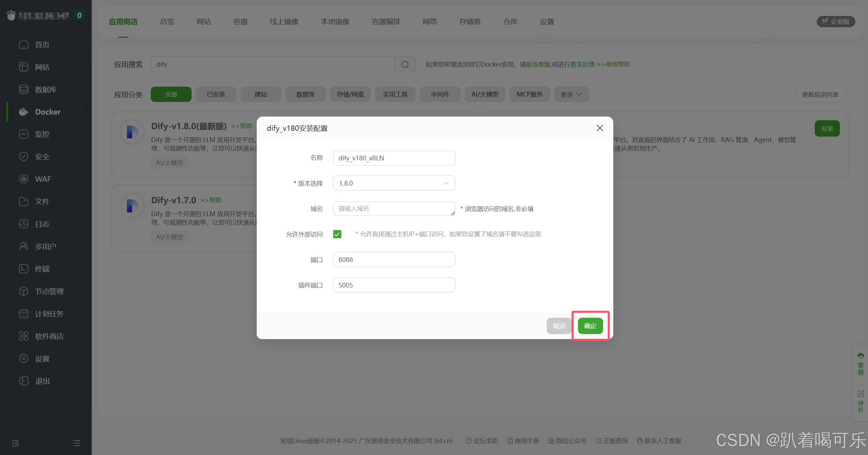Click the 域名 input field
Image resolution: width=868 pixels, height=455 pixels.
394,209
